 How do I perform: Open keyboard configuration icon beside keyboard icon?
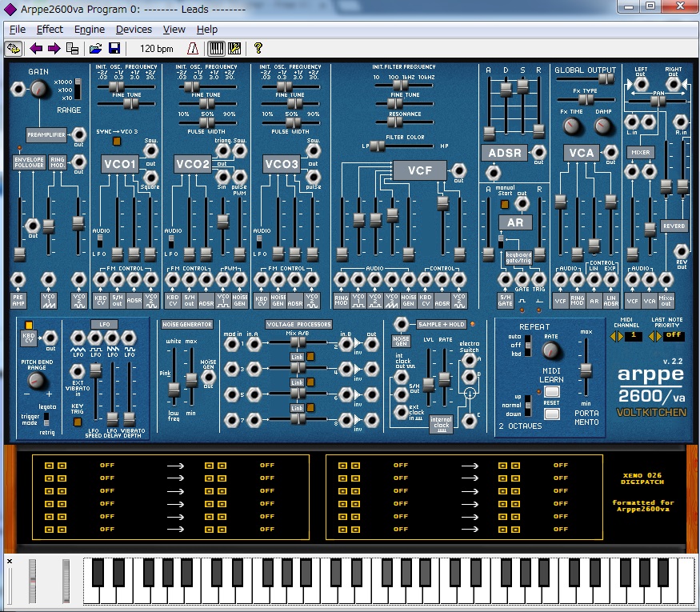point(235,48)
